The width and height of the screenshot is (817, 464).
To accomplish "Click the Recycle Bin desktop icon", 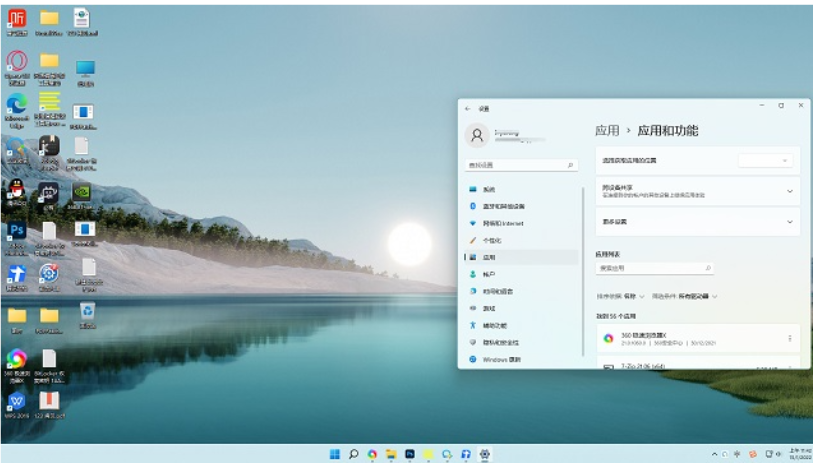I will (x=87, y=310).
